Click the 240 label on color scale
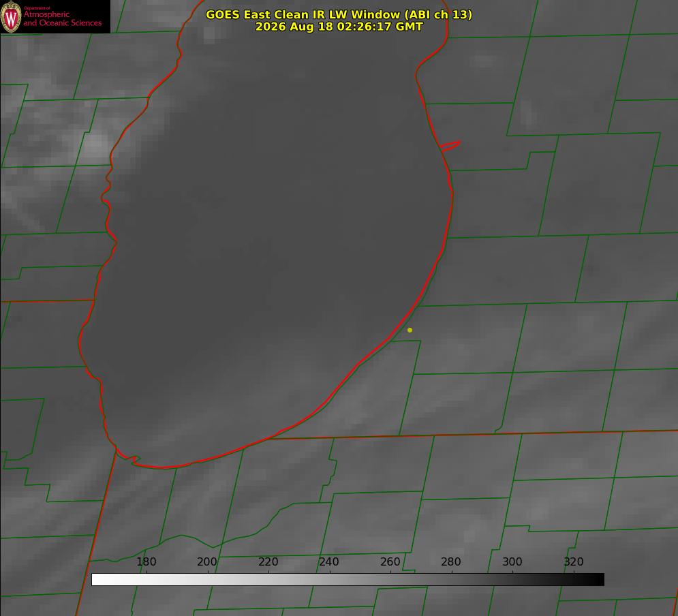Screen dimensions: 678x616 [x=329, y=561]
